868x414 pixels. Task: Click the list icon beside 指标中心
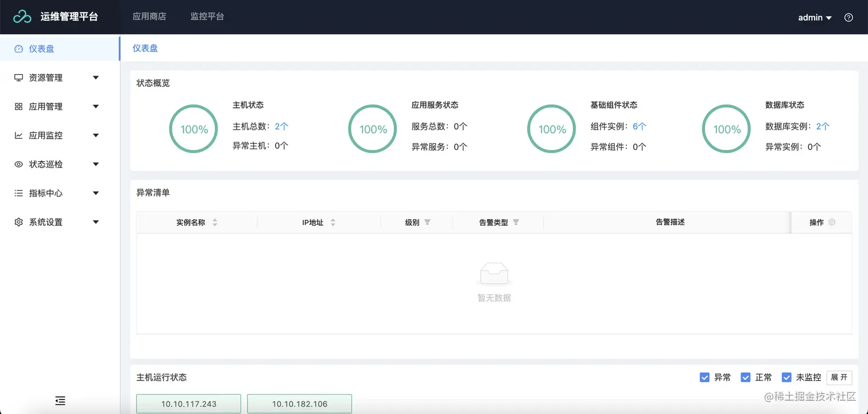click(x=18, y=193)
